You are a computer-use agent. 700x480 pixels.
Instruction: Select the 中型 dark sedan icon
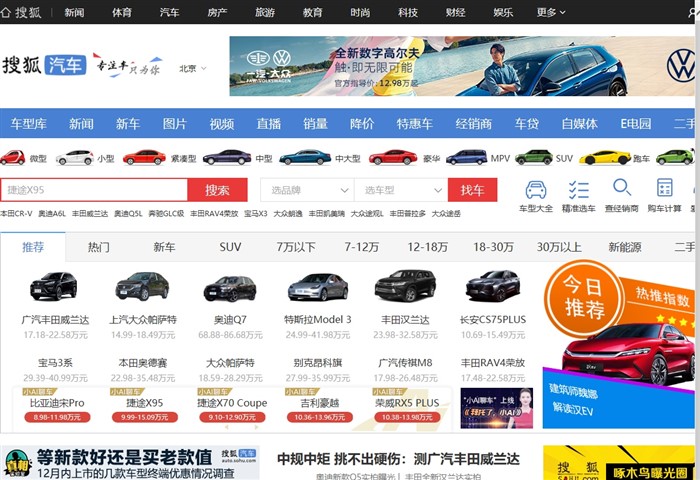tap(227, 158)
